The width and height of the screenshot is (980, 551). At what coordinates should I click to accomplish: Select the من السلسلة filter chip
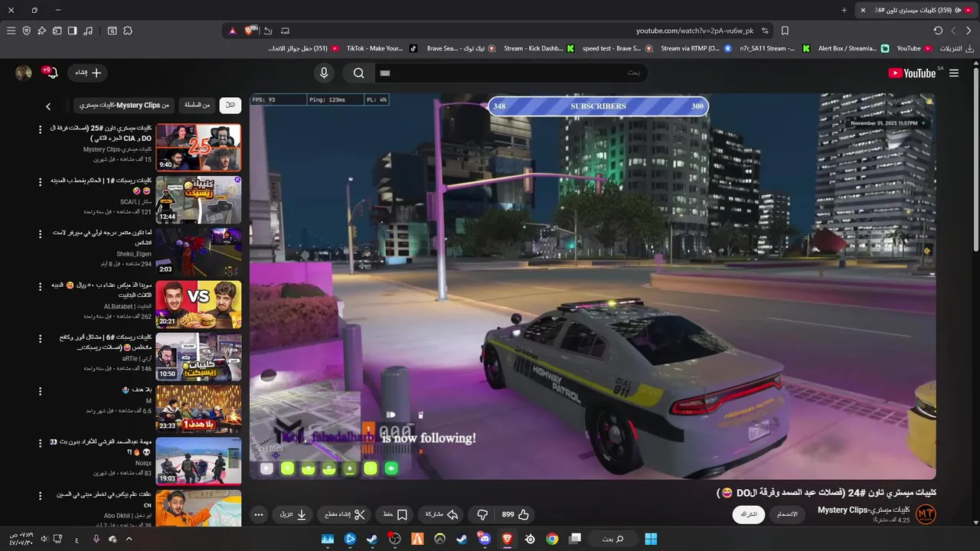pos(198,105)
